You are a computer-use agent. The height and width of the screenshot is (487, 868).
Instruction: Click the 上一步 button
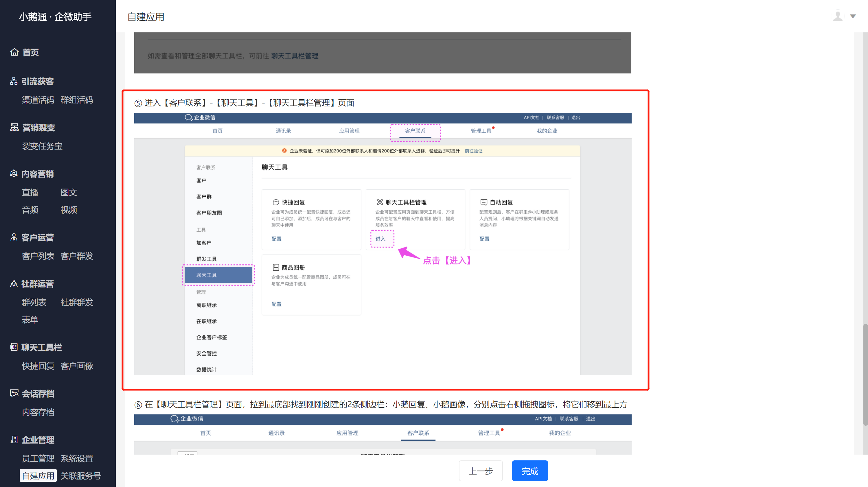pos(481,471)
